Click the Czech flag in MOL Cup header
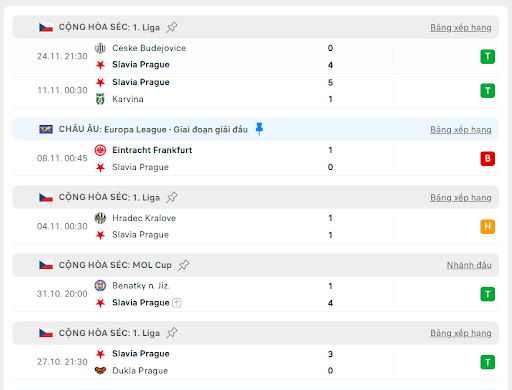Image resolution: width=512 pixels, height=390 pixels. (x=46, y=265)
